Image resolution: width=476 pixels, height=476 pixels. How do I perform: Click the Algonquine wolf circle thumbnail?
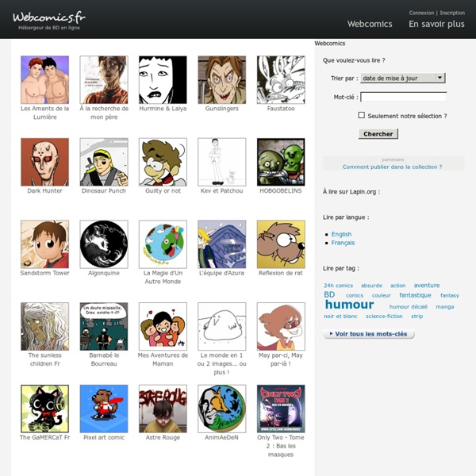(104, 244)
